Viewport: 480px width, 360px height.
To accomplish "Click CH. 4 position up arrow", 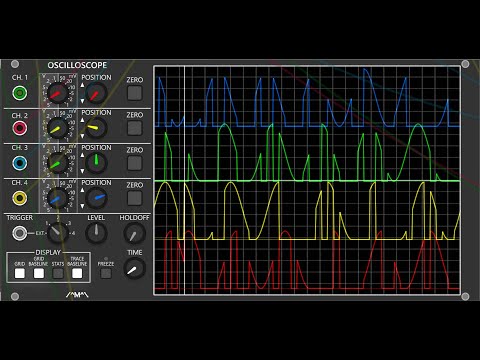I will pyautogui.click(x=82, y=190).
